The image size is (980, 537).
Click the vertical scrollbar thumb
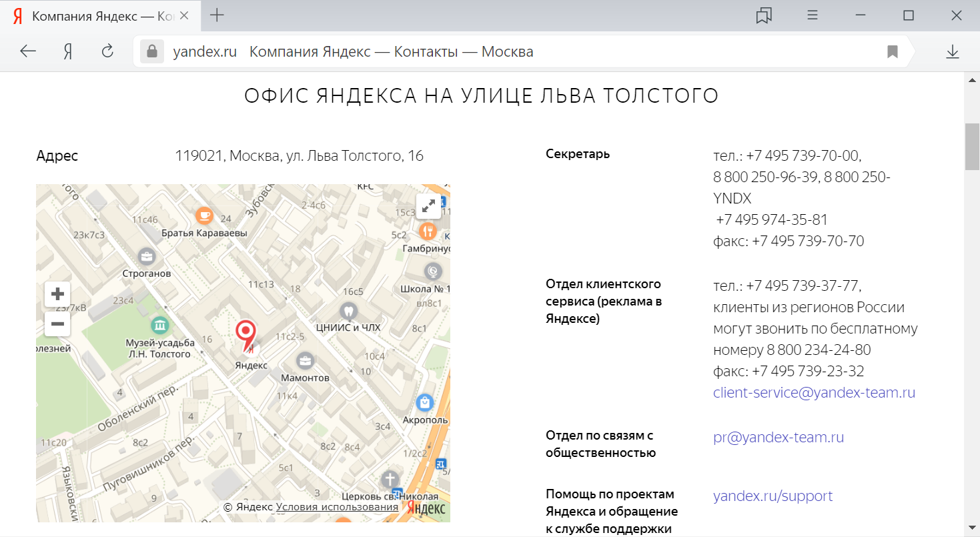pos(972,147)
